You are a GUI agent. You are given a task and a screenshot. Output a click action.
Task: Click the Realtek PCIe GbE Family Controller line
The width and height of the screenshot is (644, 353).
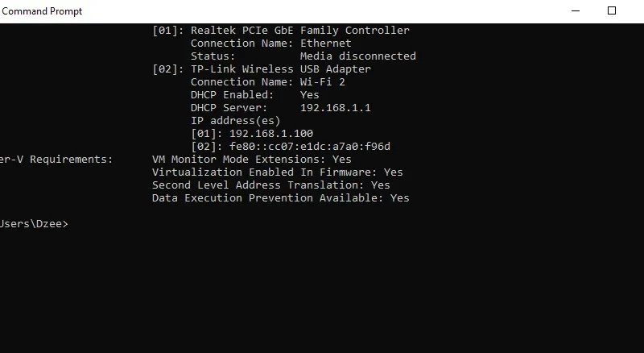pos(281,31)
